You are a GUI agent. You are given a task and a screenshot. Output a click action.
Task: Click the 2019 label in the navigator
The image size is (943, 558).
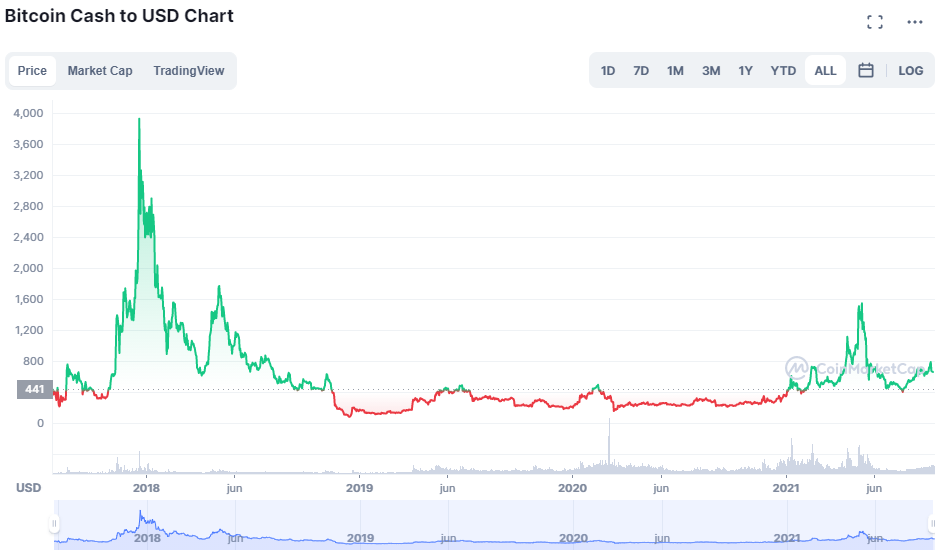(x=360, y=538)
